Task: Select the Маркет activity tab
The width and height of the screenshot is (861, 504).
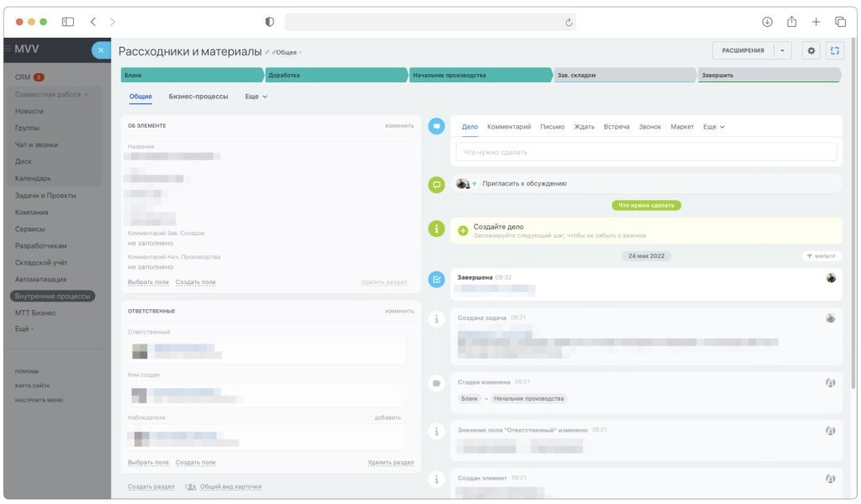Action: [682, 127]
